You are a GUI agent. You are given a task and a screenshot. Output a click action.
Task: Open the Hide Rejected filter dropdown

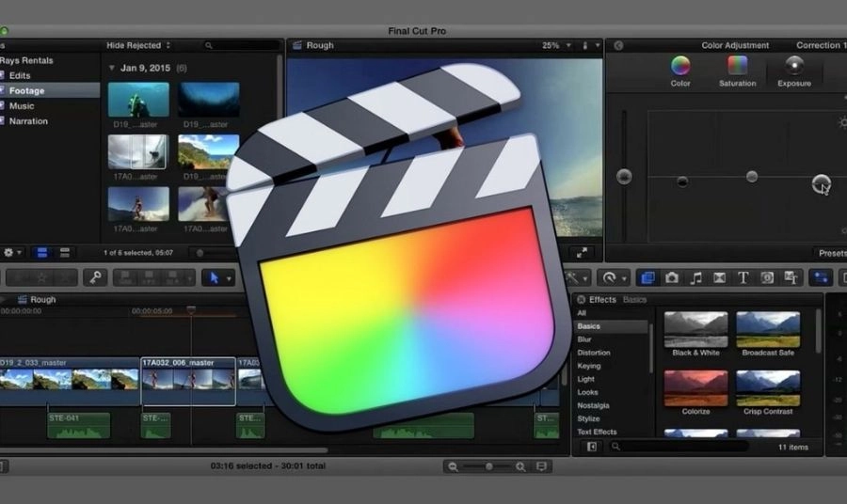138,45
